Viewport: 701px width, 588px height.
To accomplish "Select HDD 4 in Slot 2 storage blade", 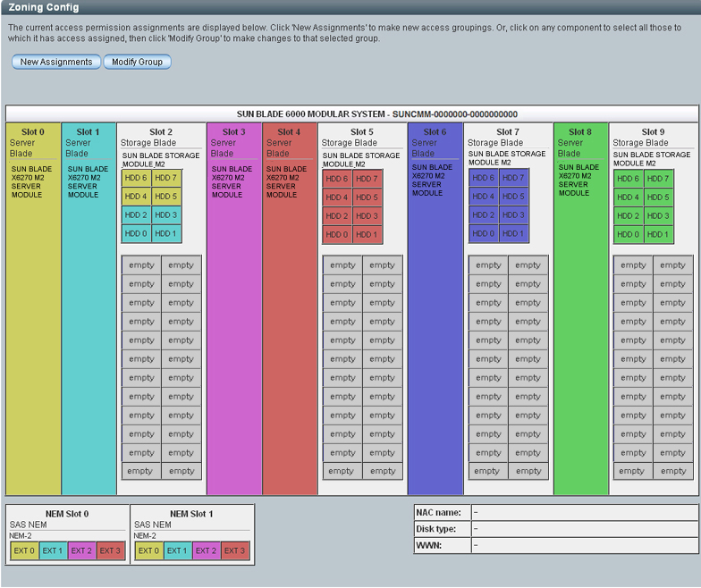I will click(x=136, y=197).
